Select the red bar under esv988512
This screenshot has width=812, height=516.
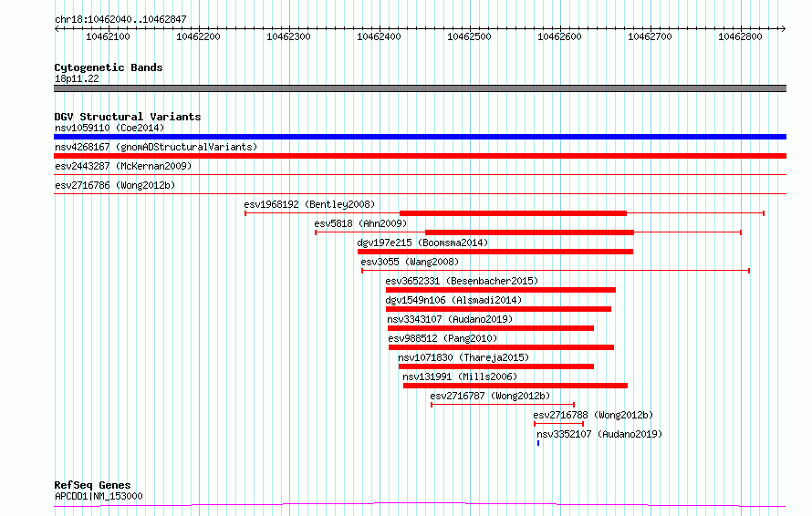coord(501,347)
